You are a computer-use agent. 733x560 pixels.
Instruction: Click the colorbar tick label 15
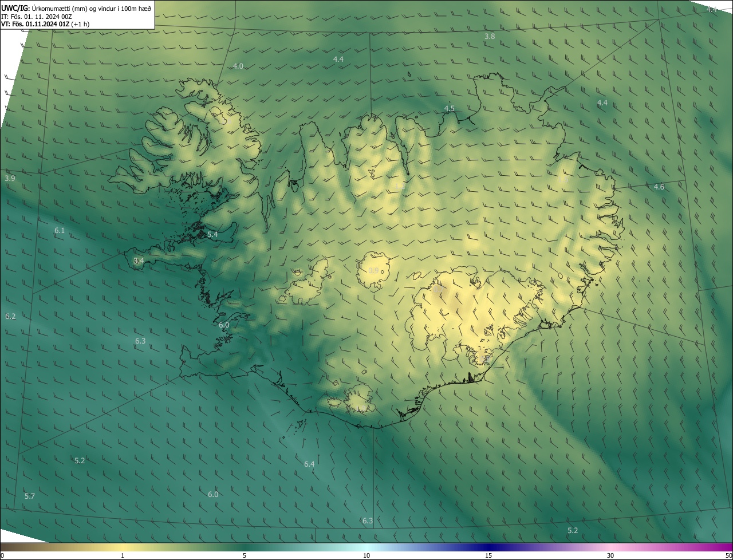488,555
